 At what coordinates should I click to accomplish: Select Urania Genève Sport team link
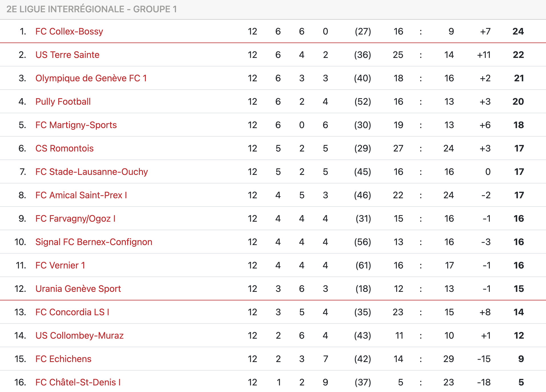(x=78, y=289)
